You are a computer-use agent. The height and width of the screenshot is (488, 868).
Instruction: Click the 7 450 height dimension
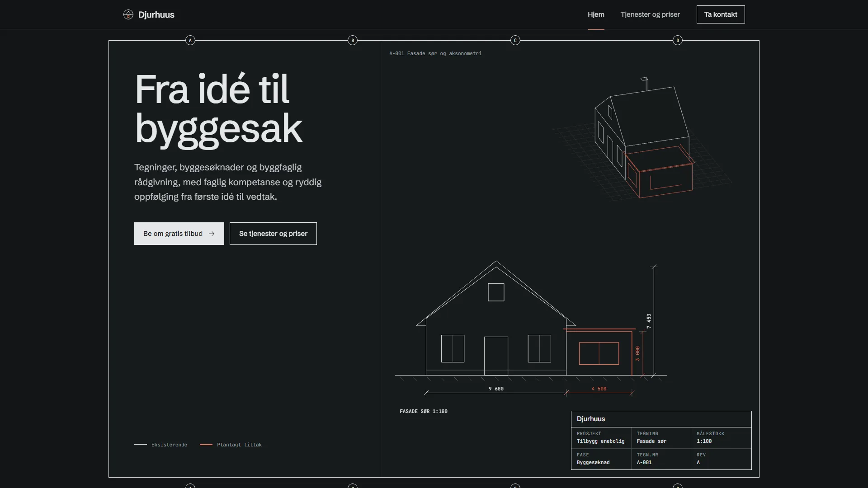coord(649,321)
